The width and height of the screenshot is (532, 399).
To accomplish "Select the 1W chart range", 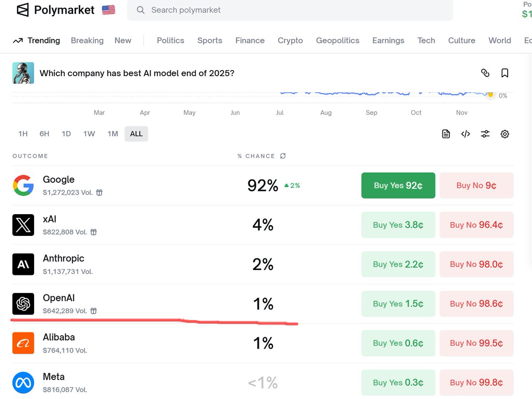I will point(89,133).
